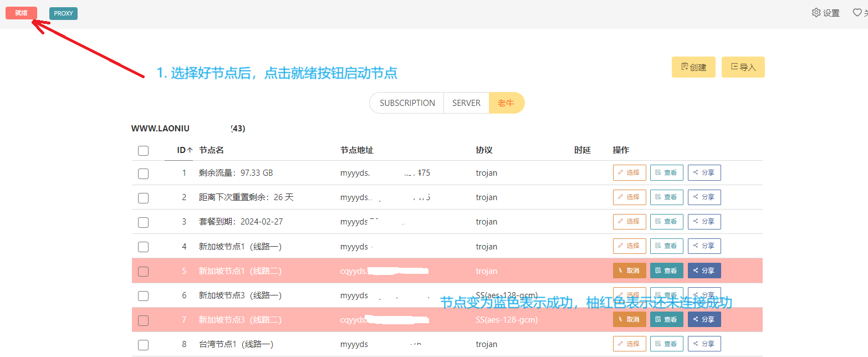The height and width of the screenshot is (357, 868).
Task: Click 查看 for 新加坡节点3（线路二）
Action: coord(666,319)
